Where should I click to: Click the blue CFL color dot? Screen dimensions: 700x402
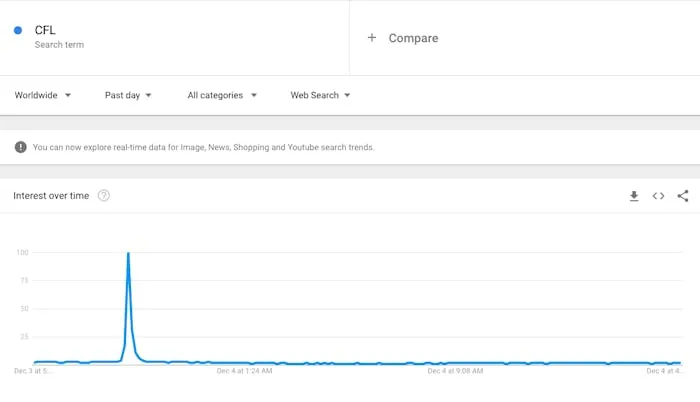tap(18, 30)
